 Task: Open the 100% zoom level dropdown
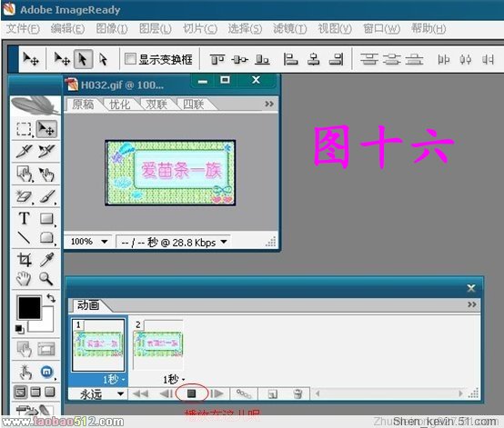88,242
